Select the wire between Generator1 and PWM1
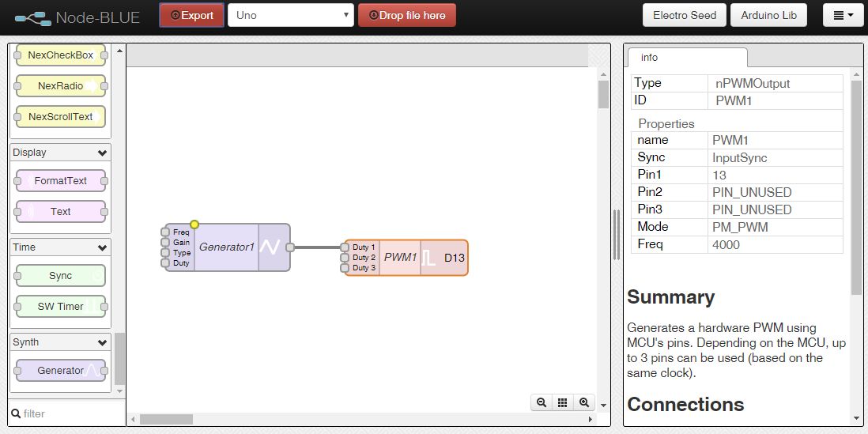Screen dimensions: 868x434 (317, 247)
